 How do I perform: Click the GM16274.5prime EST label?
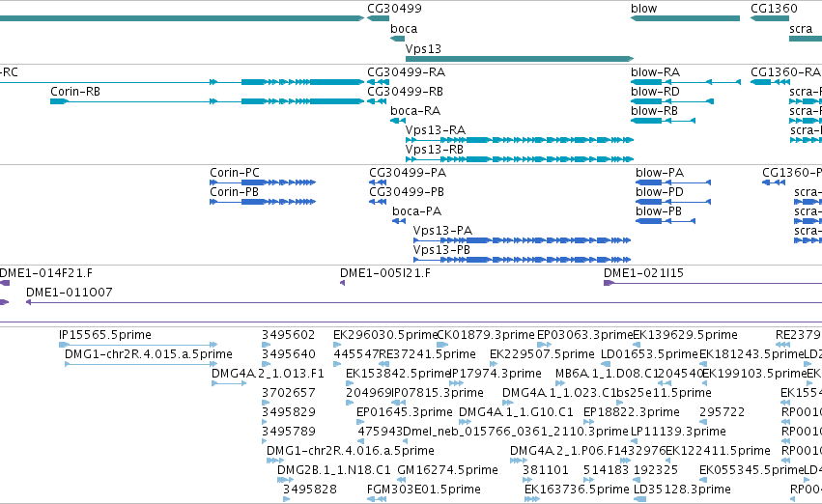[x=447, y=470]
